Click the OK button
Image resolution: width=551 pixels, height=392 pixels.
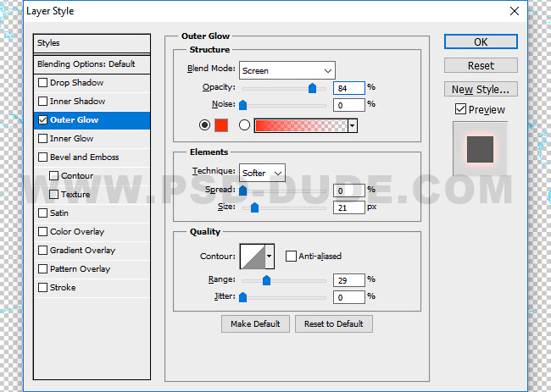click(481, 41)
